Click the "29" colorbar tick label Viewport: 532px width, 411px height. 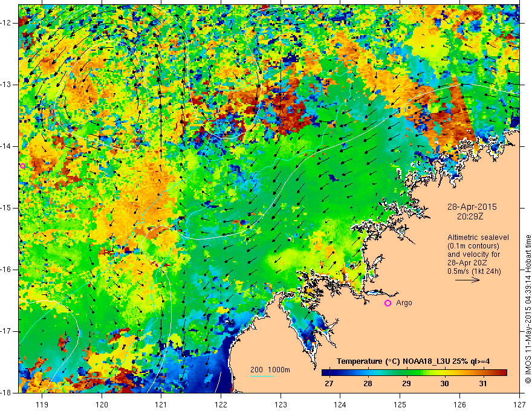(406, 384)
